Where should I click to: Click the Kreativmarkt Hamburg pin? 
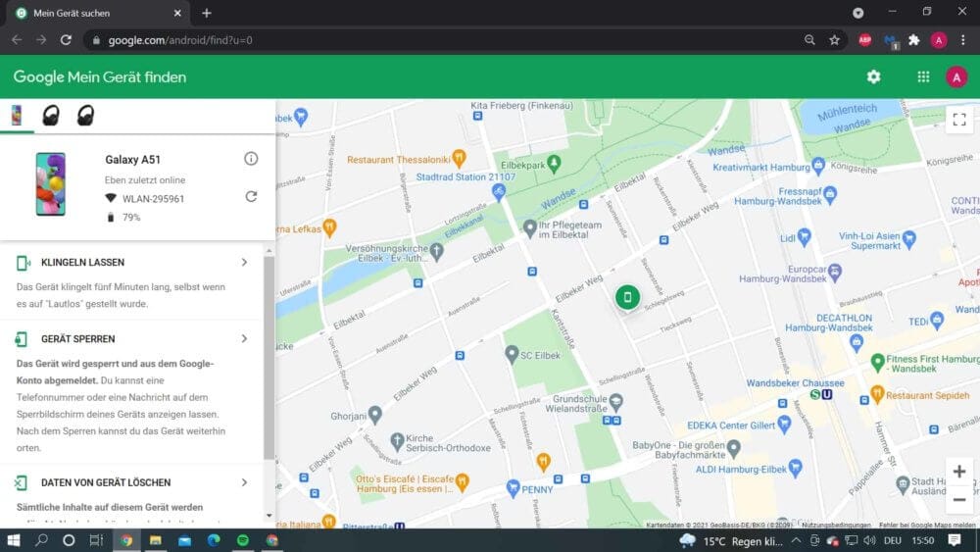(x=818, y=166)
